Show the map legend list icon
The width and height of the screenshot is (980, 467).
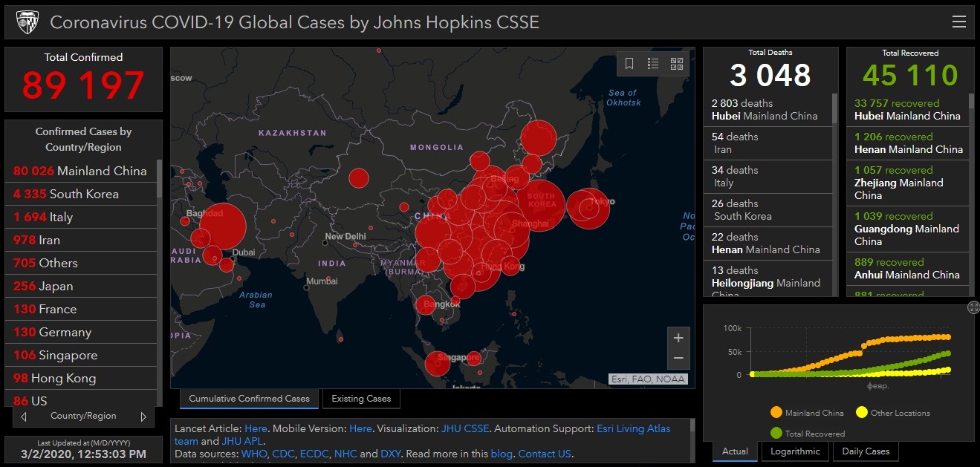[653, 64]
